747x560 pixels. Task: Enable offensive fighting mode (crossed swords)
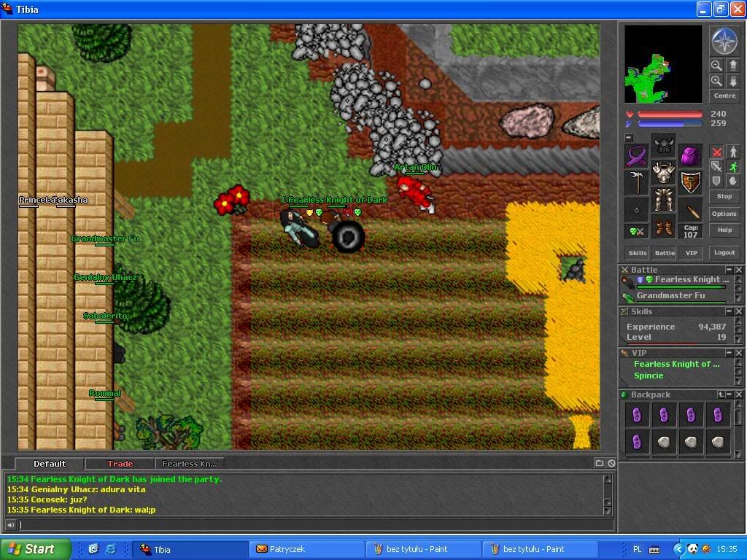(x=716, y=152)
